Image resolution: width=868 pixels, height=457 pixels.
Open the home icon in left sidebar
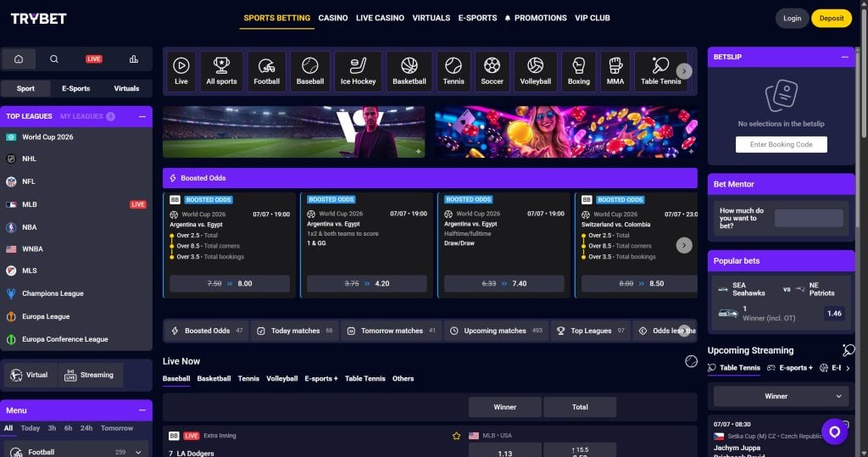click(x=19, y=59)
